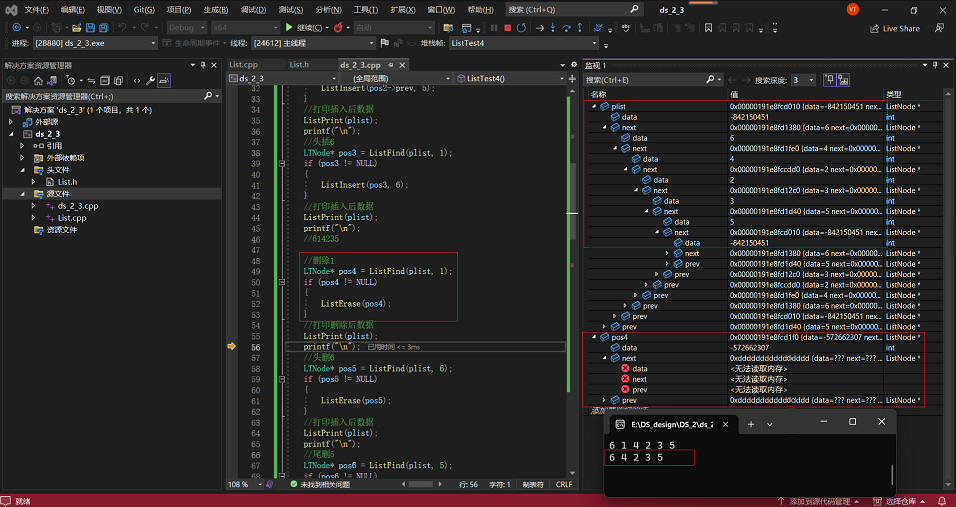Image resolution: width=956 pixels, height=507 pixels.
Task: Open the thread dropdown [24612] 主线程
Action: tap(311, 43)
